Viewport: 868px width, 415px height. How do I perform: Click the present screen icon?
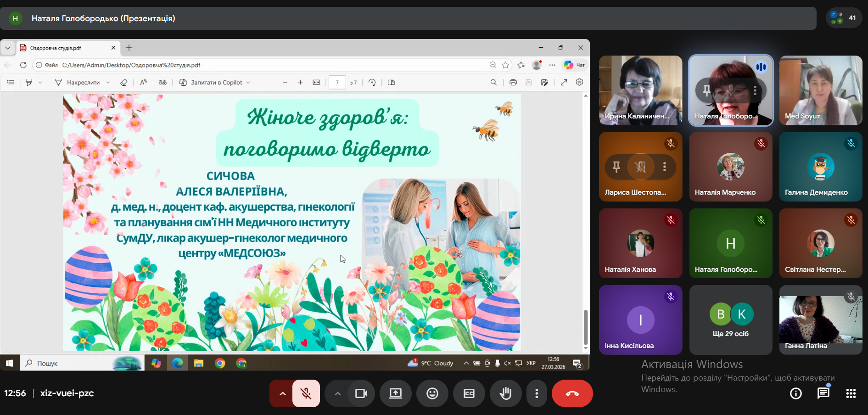395,393
